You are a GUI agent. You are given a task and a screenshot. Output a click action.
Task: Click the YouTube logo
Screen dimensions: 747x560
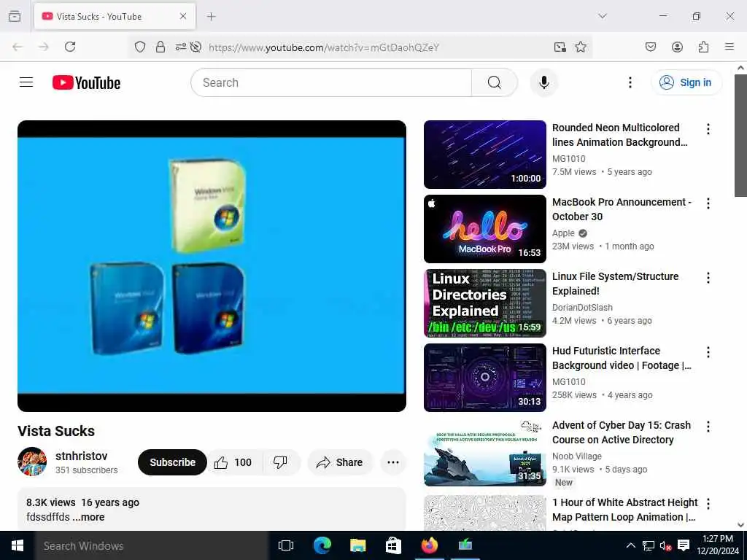pyautogui.click(x=86, y=83)
